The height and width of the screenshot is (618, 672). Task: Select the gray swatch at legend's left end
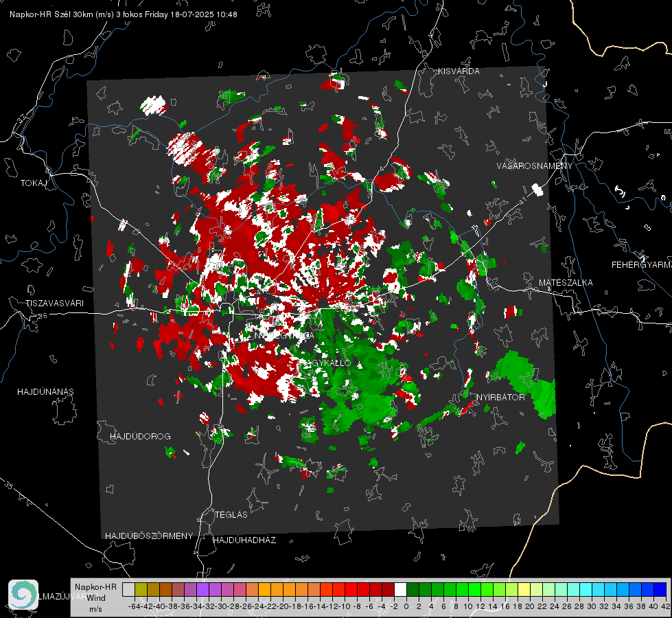pyautogui.click(x=128, y=590)
